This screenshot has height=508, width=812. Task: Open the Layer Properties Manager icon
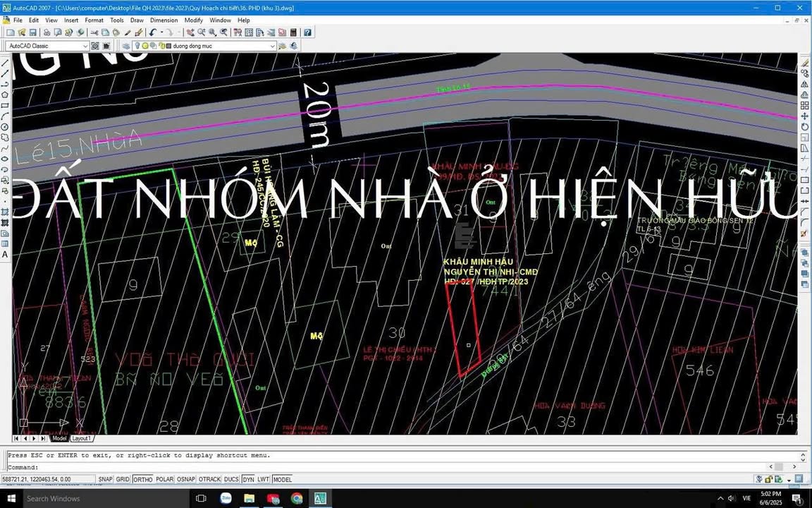pos(126,46)
